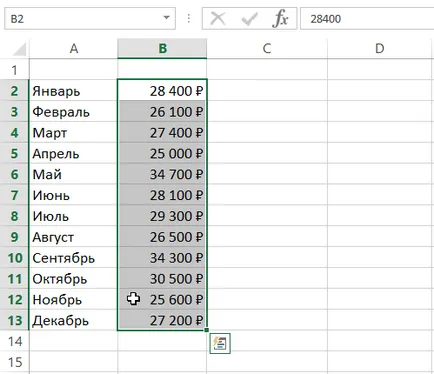Click the formula bar options dots handle
Viewport: 434px width, 374px height.
[189, 19]
